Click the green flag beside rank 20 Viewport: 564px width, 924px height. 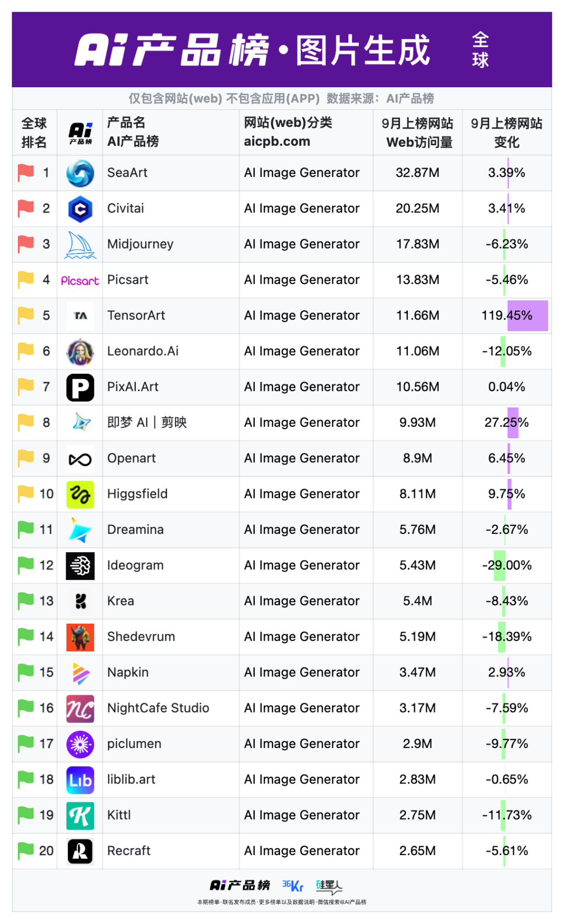(26, 850)
